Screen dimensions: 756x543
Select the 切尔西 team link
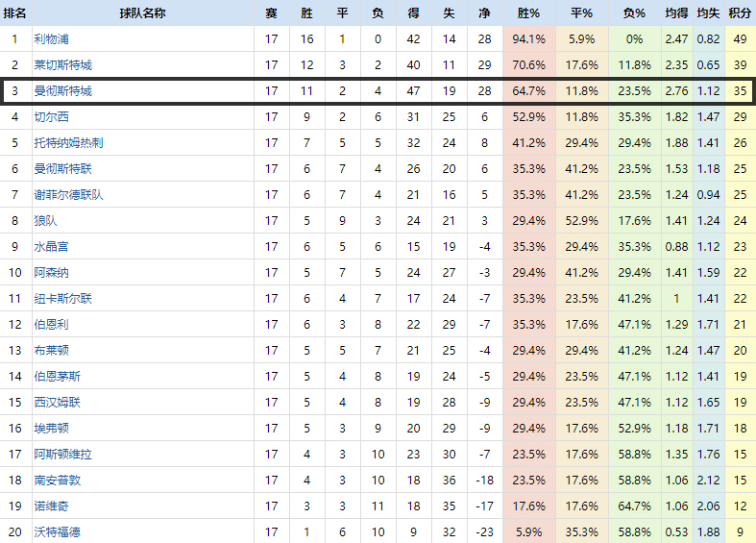(51, 117)
